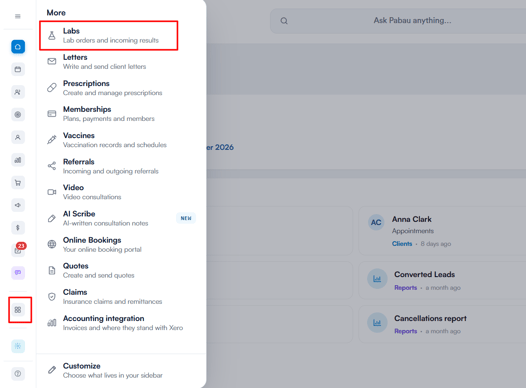526x388 pixels.
Task: Click the shopping cart sidebar icon
Action: click(x=18, y=183)
